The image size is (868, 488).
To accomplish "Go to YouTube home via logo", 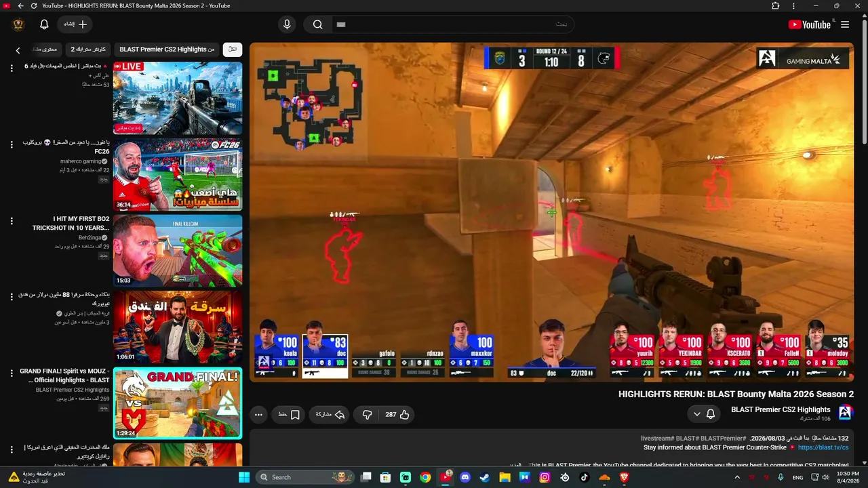I will point(809,24).
